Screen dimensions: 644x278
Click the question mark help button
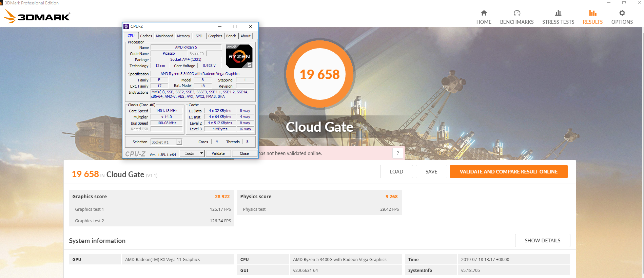[398, 153]
